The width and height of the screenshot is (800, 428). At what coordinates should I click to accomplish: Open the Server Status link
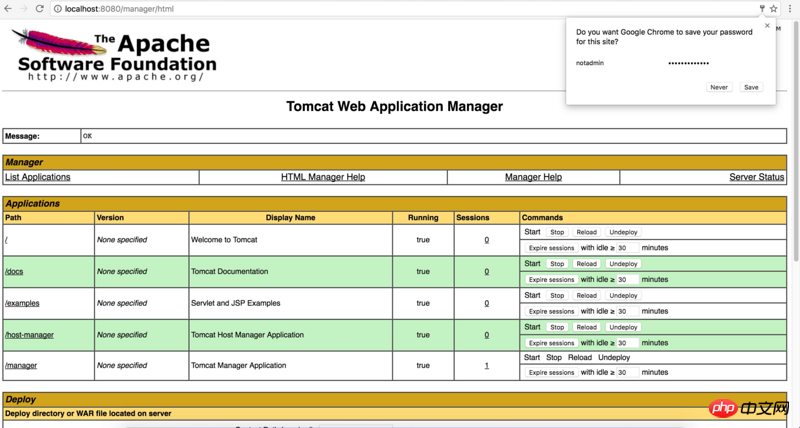click(757, 177)
